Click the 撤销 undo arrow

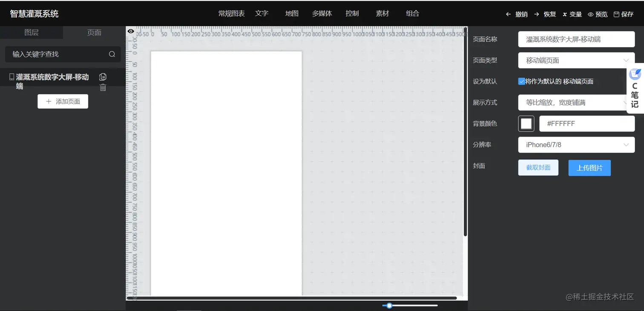[x=508, y=14]
